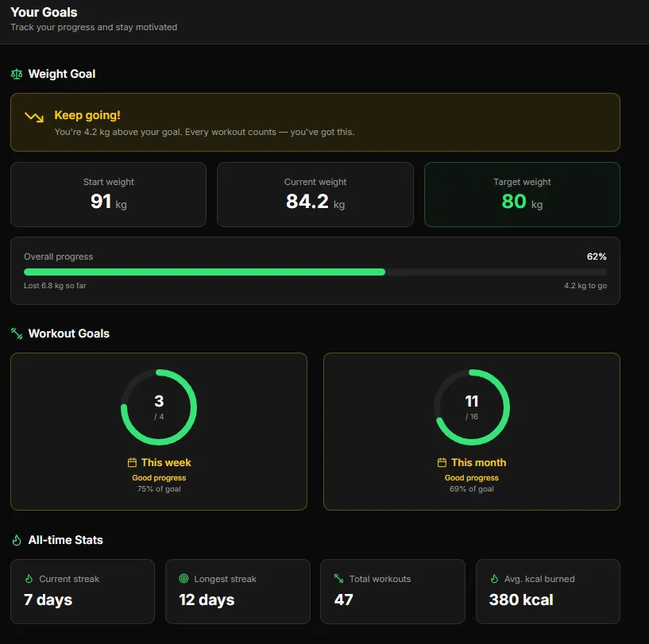The image size is (649, 644).
Task: Click Good progress under This week
Action: click(x=159, y=477)
